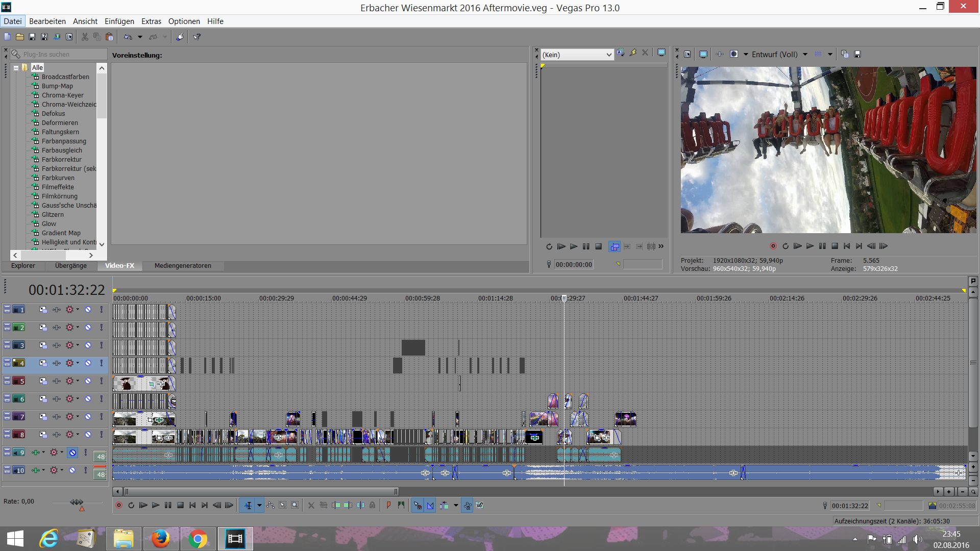
Task: Solo video track 4
Action: pyautogui.click(x=102, y=363)
